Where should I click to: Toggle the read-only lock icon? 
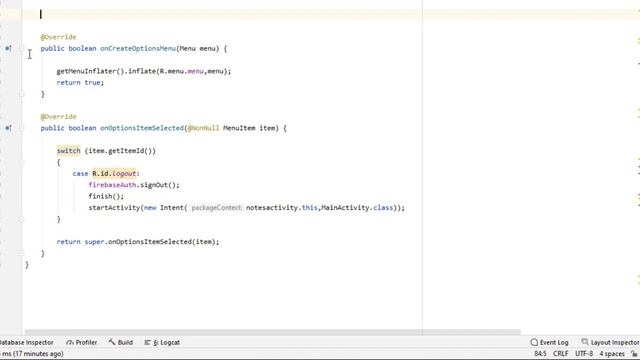click(634, 354)
